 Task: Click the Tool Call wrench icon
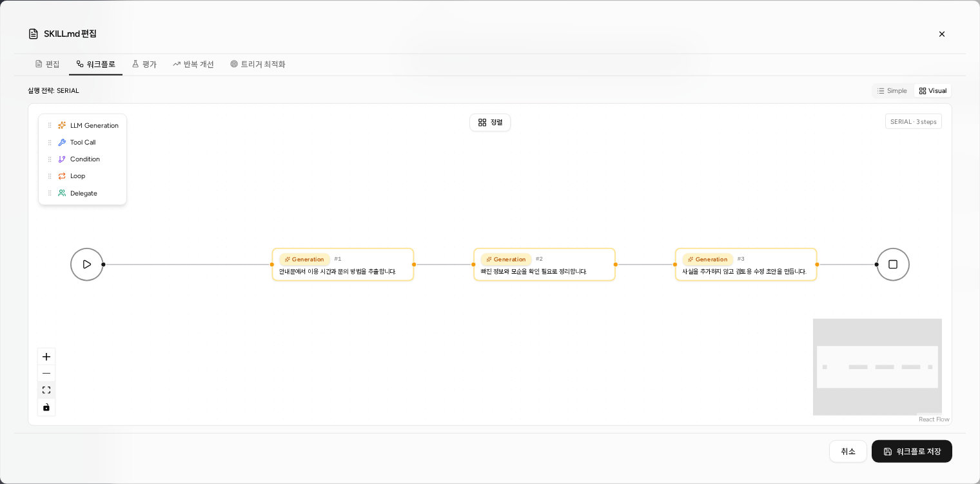[x=62, y=142]
